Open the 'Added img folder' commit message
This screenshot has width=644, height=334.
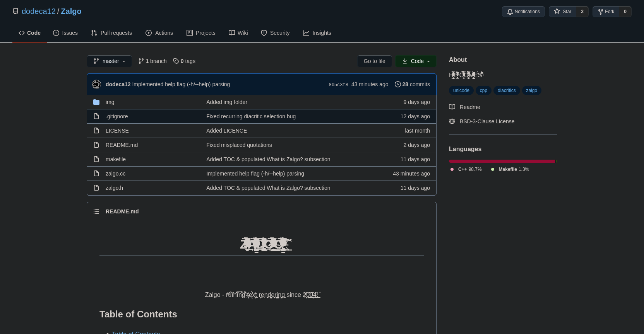pos(227,102)
